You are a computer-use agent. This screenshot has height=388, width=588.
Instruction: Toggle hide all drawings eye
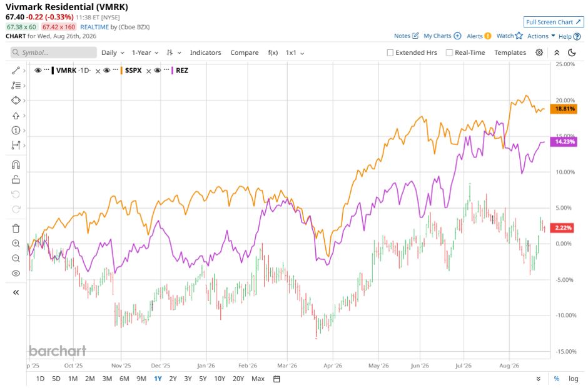16,274
